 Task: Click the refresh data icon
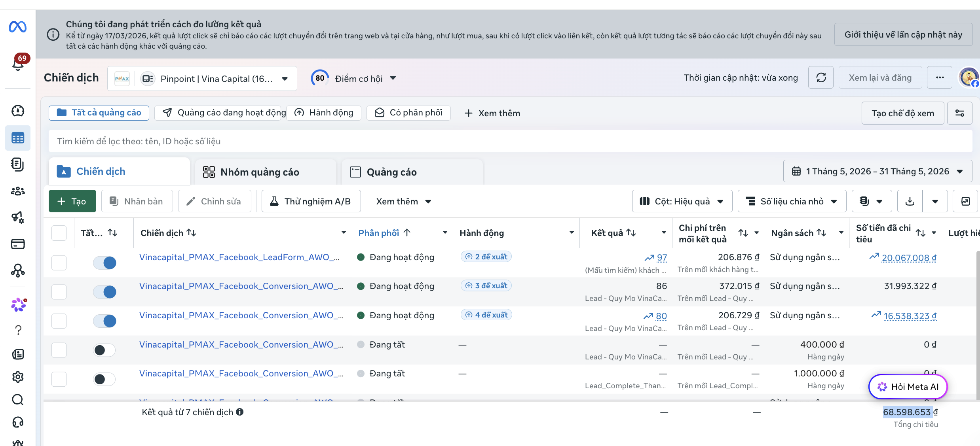point(821,77)
